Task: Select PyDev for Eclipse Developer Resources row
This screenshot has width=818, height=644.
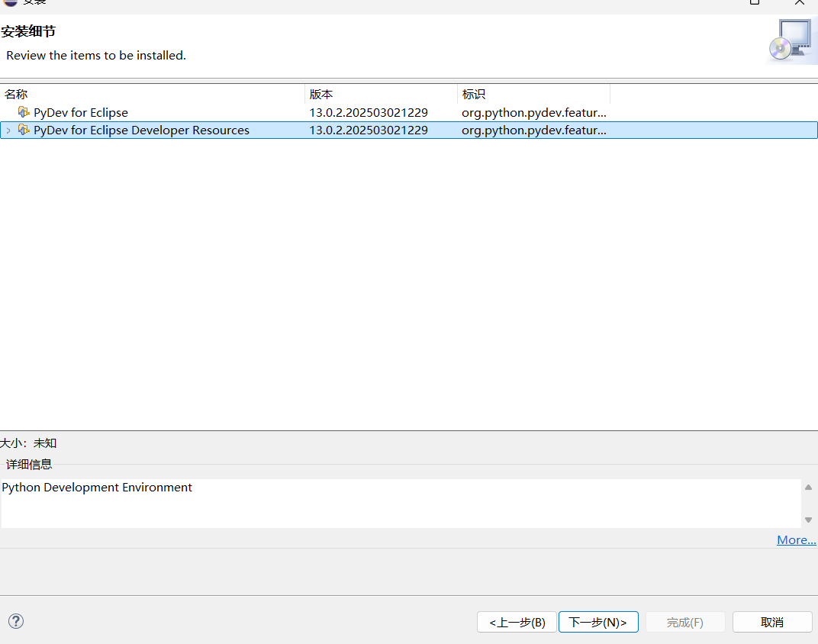Action: click(x=409, y=130)
